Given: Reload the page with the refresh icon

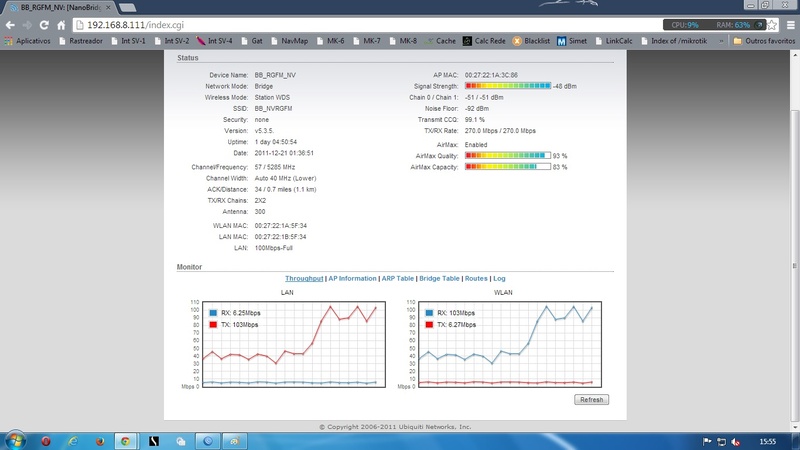Looking at the screenshot, I should pos(44,25).
